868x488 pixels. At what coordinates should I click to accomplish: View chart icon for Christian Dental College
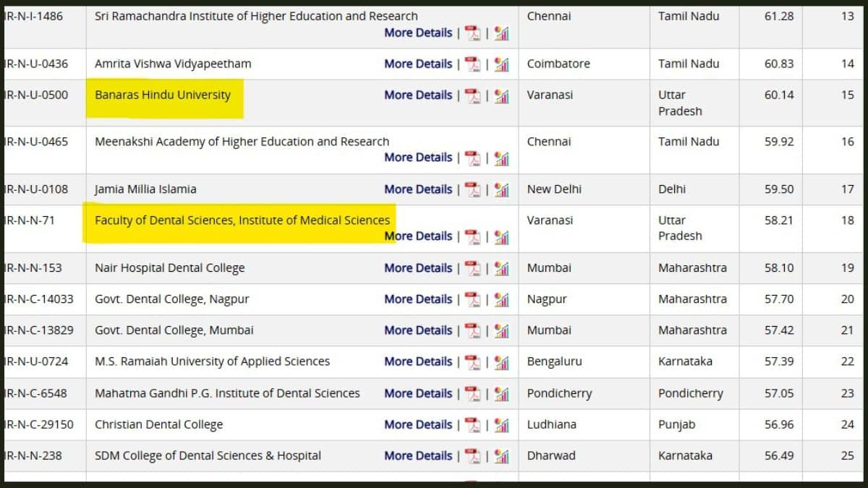[501, 425]
